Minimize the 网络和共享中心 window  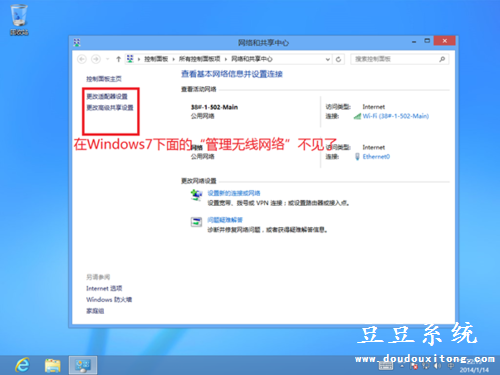[x=414, y=41]
